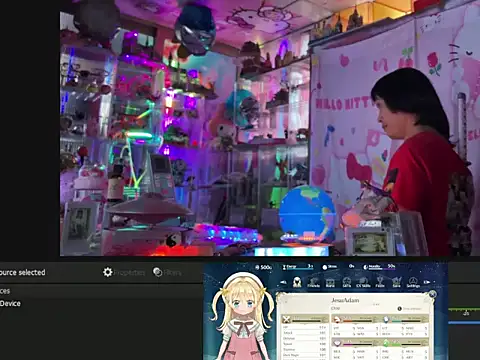Open the character profile menu icon
Image resolution: width=480 pixels, height=360 pixels.
(x=297, y=282)
